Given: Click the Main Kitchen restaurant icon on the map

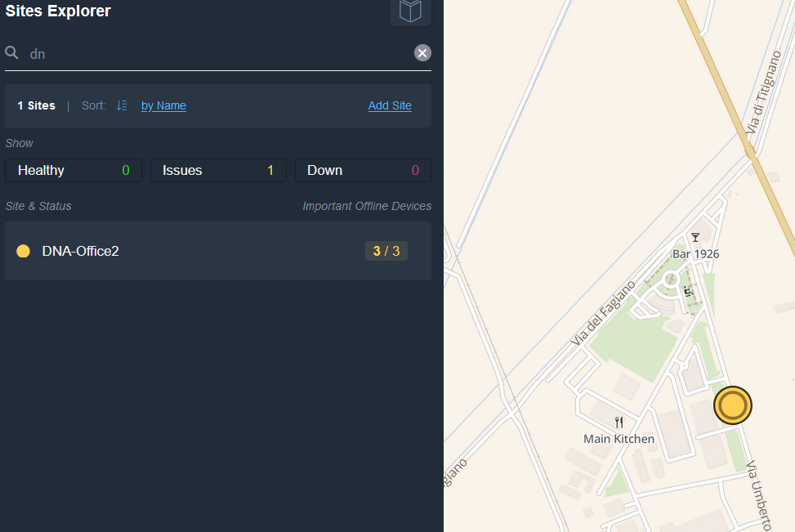Looking at the screenshot, I should 619,422.
